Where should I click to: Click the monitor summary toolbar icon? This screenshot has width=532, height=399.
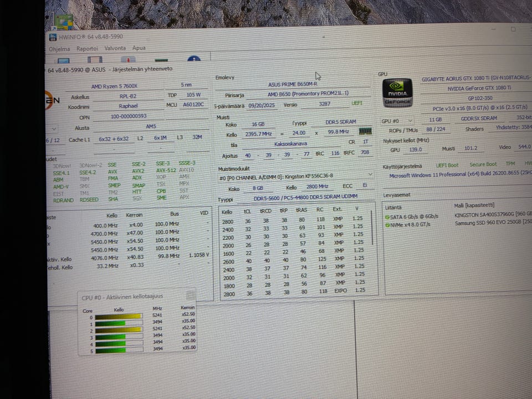[x=63, y=60]
